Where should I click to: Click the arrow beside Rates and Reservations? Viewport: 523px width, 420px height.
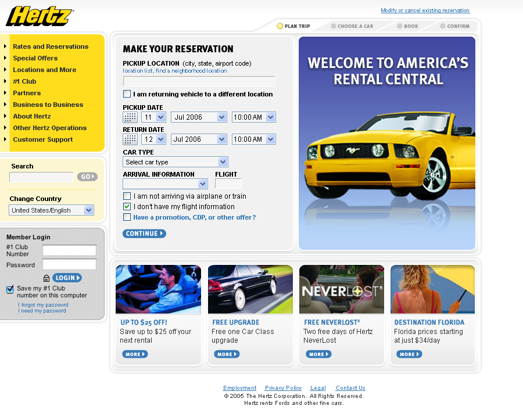point(5,46)
